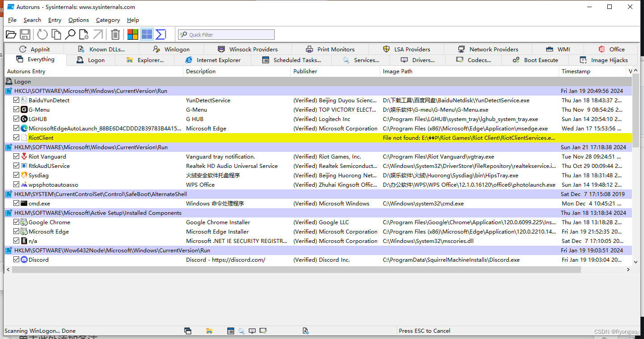Switch to the Logon tab
Image resolution: width=644 pixels, height=339 pixels.
pos(91,60)
